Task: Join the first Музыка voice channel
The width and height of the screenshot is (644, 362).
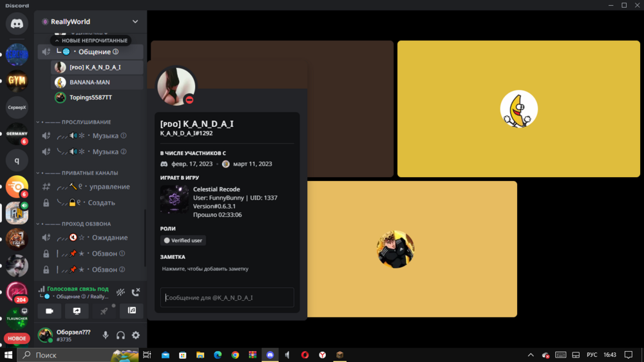Action: point(90,136)
